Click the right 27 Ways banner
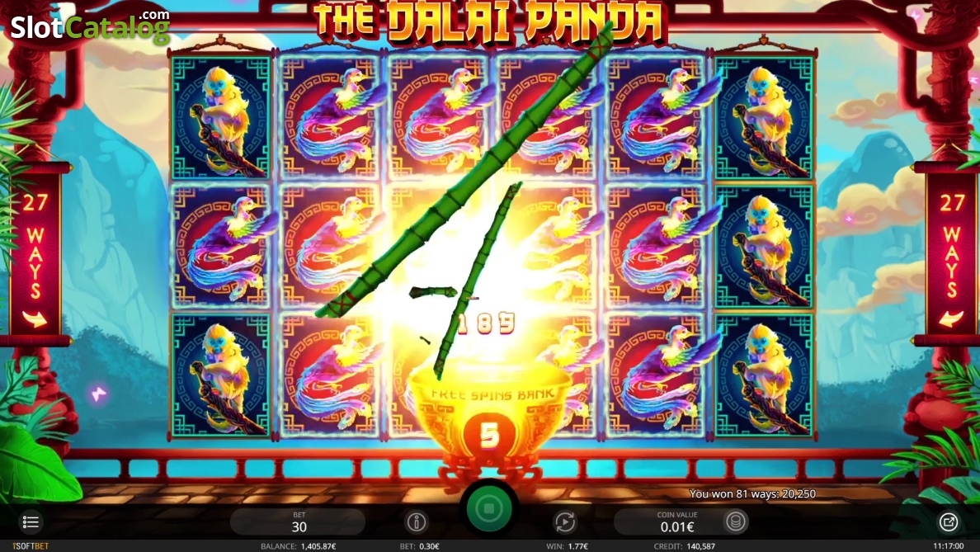 951,254
